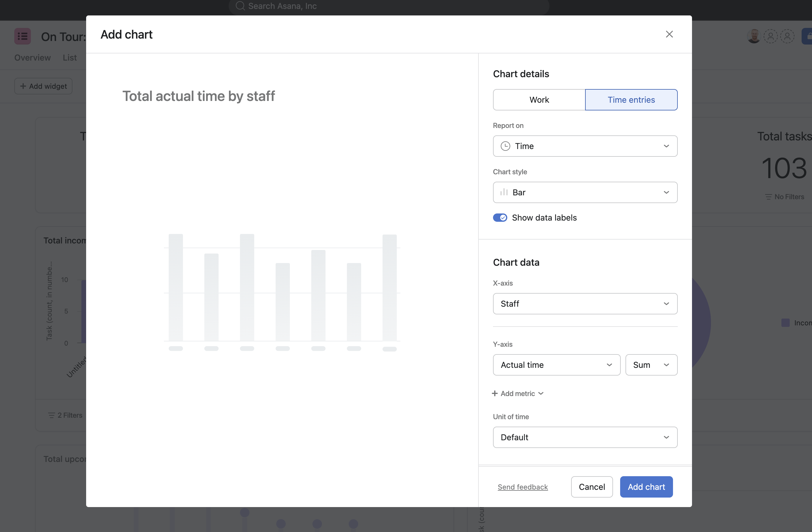Close the Add chart dialog
This screenshot has height=532, width=812.
(669, 34)
